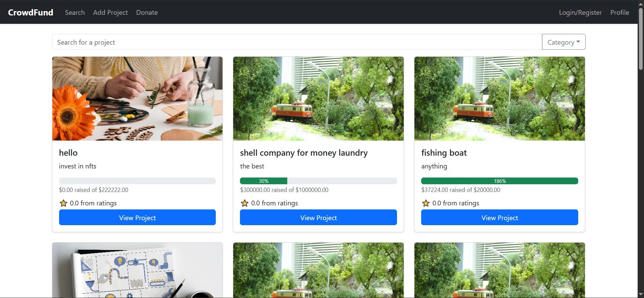The height and width of the screenshot is (298, 644).
Task: Click the scrollbar up arrow
Action: (x=641, y=3)
